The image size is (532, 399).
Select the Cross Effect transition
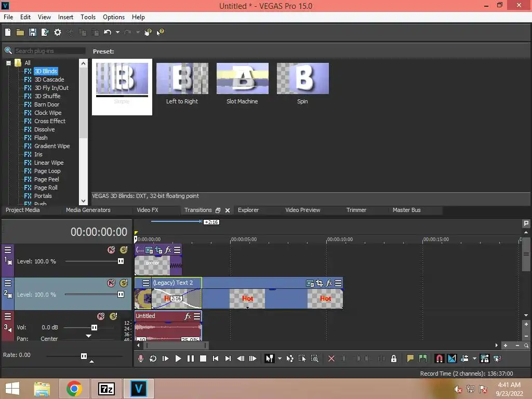(x=49, y=121)
